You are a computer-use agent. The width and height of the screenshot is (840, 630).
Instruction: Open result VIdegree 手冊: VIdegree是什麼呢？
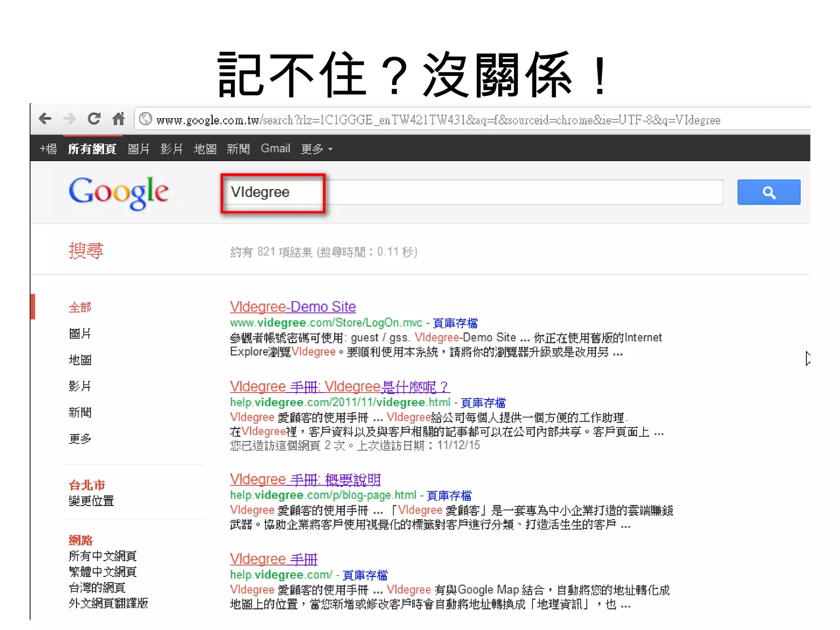point(340,386)
